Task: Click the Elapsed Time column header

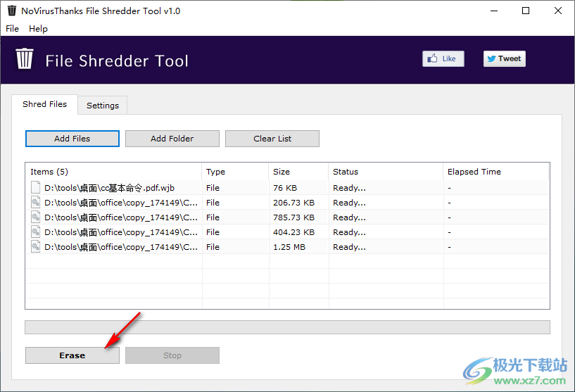Action: coord(496,172)
